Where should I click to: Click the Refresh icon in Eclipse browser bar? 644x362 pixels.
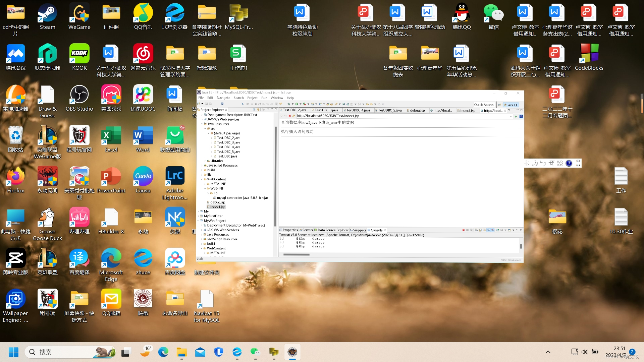(293, 116)
